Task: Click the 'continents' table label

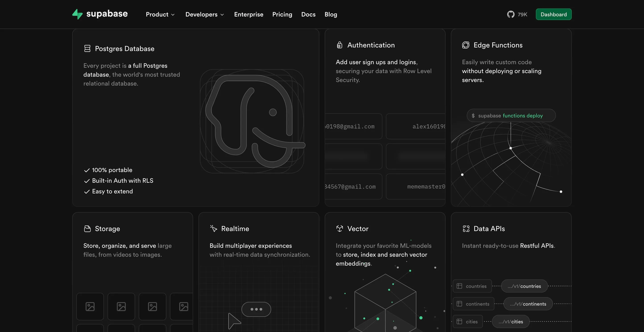Action: (x=477, y=304)
